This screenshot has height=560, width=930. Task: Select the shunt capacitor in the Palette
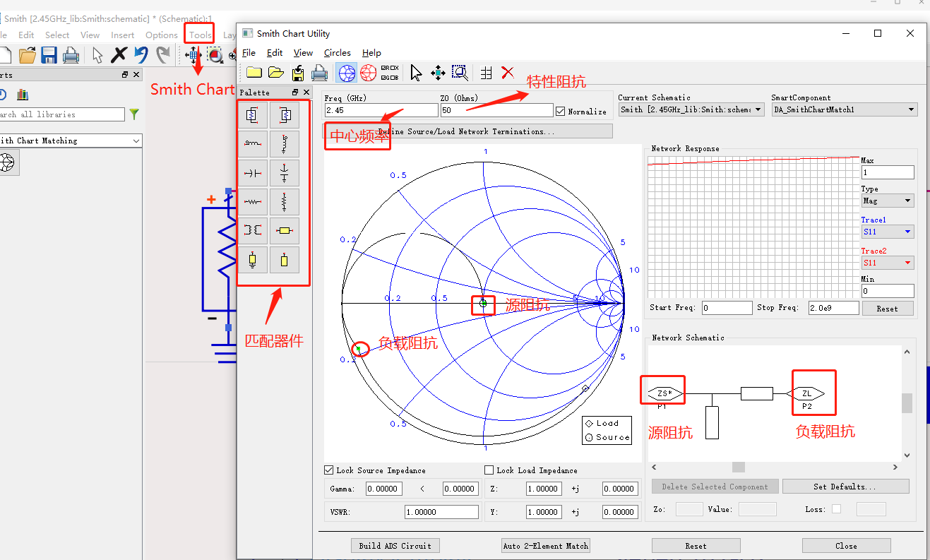285,172
